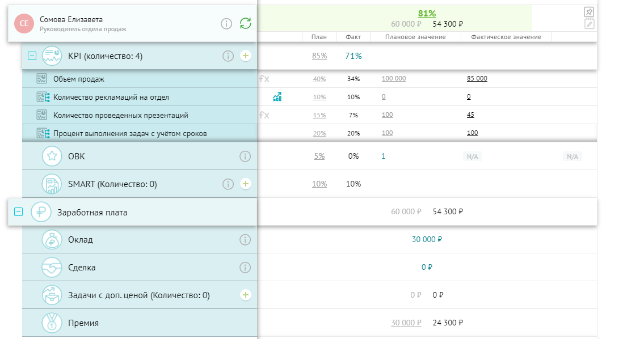Click the star icon of the ОВК row
The height and width of the screenshot is (339, 644).
[52, 156]
